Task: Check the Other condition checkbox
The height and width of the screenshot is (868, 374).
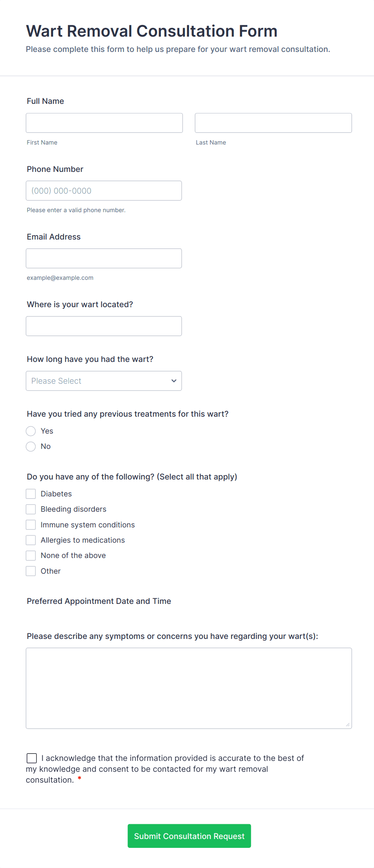Action: [31, 571]
